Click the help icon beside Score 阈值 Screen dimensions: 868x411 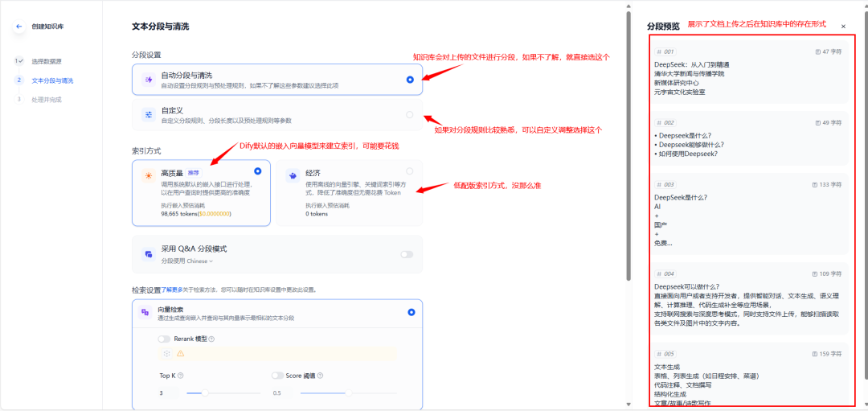coord(320,376)
